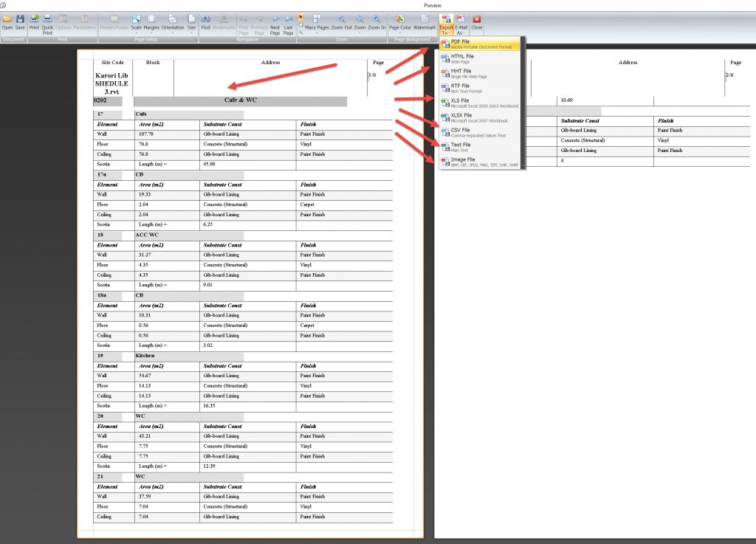This screenshot has height=544, width=756.
Task: Select Image File export format
Action: (480, 162)
